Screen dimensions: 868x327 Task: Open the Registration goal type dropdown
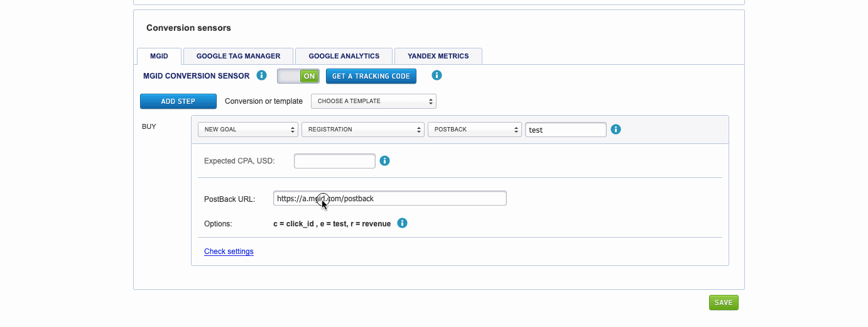362,130
